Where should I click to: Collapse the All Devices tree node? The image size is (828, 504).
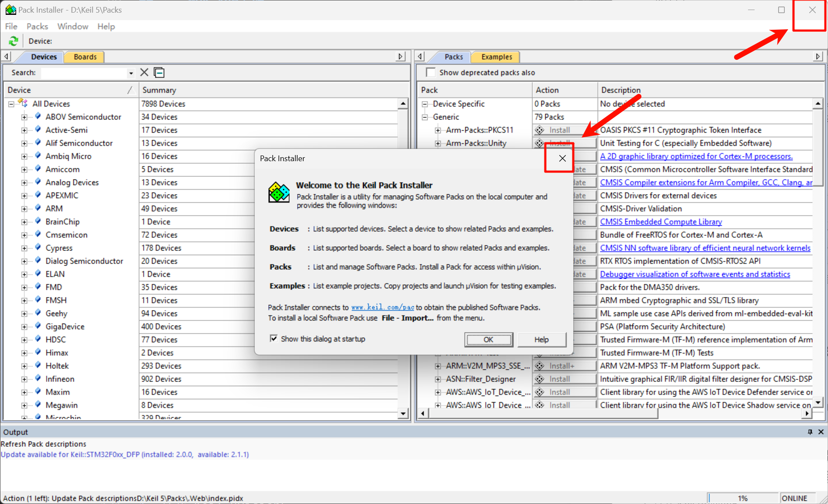(x=11, y=104)
